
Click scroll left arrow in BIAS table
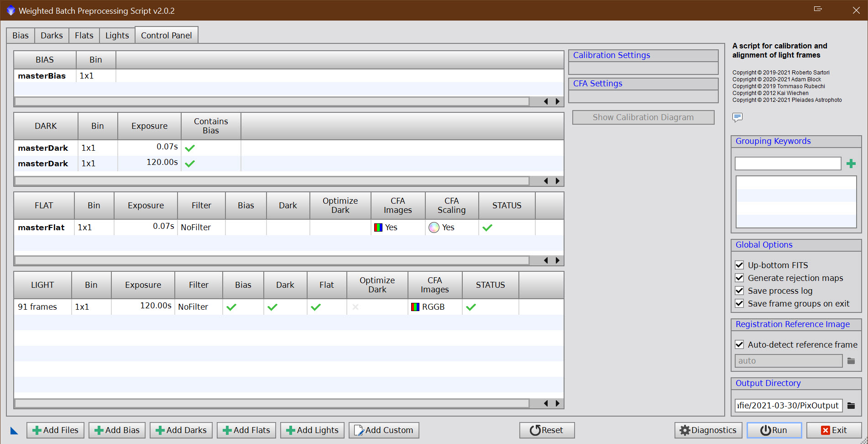tap(546, 101)
